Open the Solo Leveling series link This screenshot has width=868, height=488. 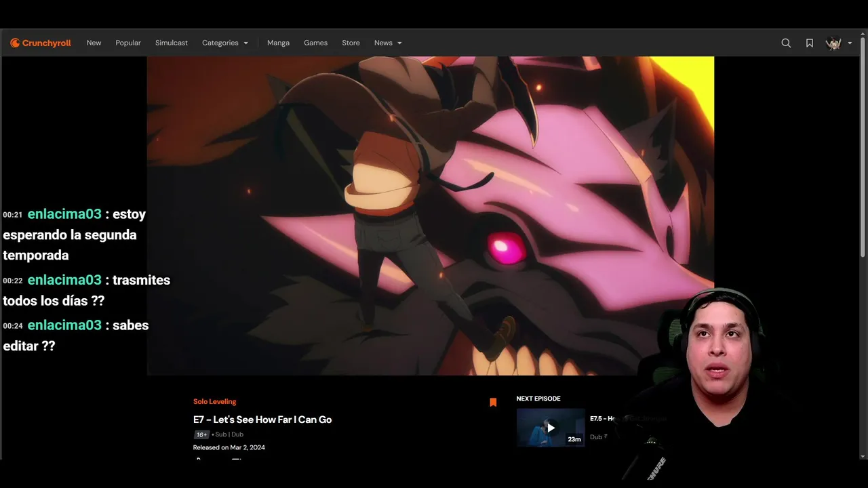(x=214, y=401)
